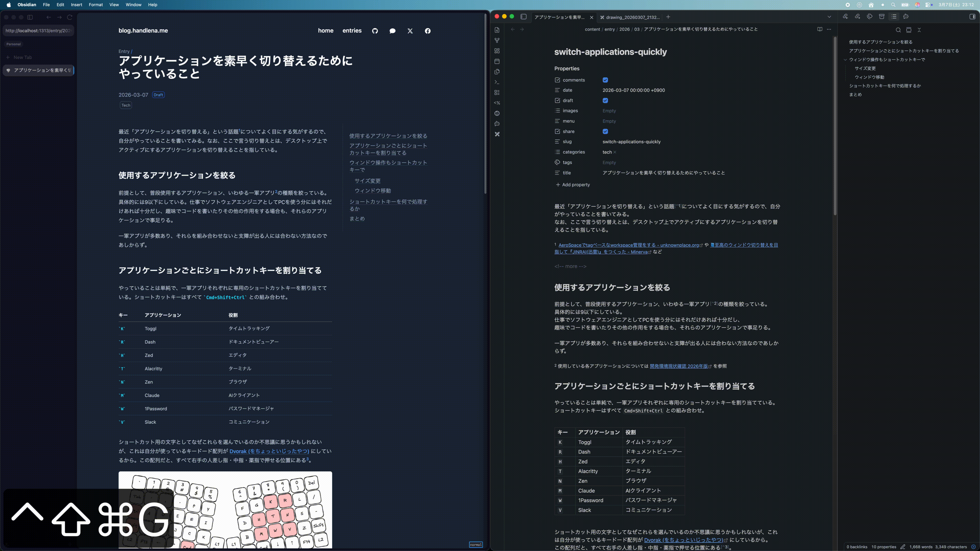Switch to reading view book icon
This screenshot has width=980, height=551.
pyautogui.click(x=819, y=29)
